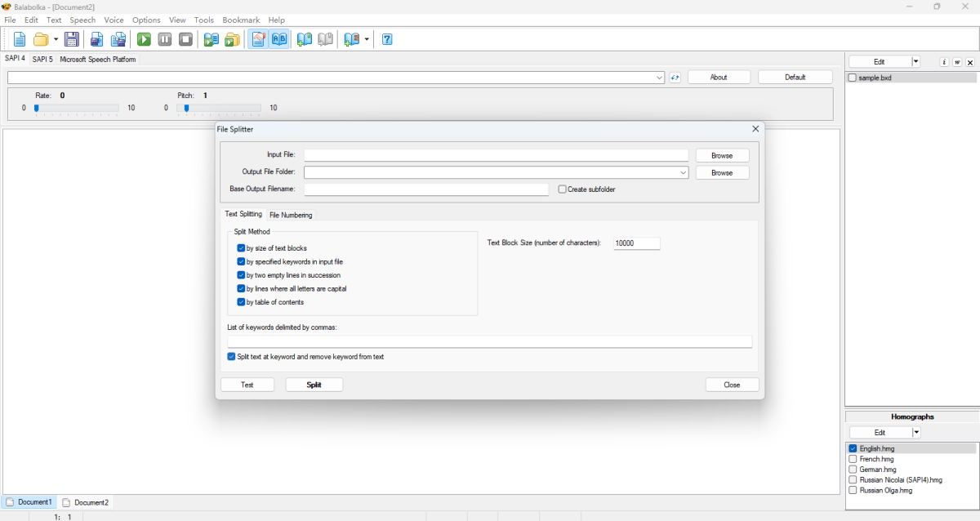The height and width of the screenshot is (521, 980).
Task: Browse for the Input File
Action: click(722, 156)
